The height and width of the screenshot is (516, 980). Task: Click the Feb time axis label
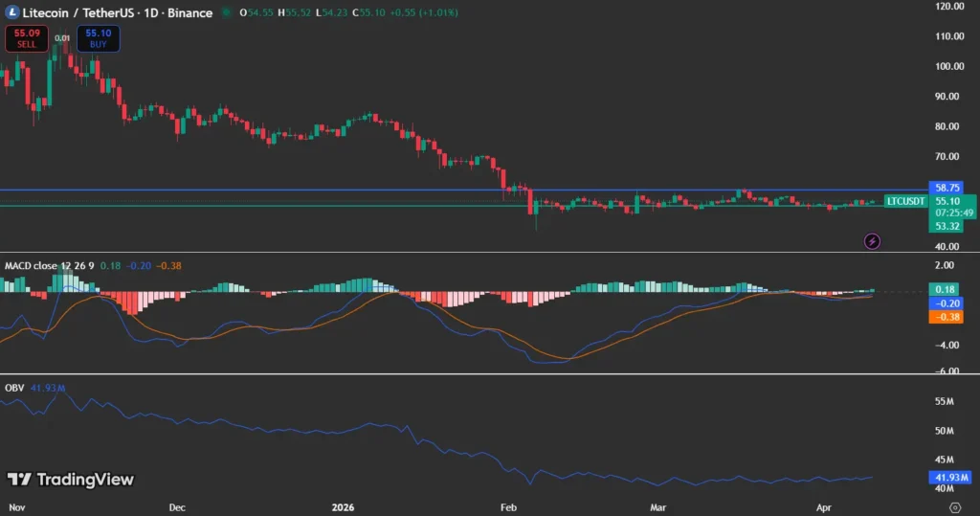tap(508, 507)
